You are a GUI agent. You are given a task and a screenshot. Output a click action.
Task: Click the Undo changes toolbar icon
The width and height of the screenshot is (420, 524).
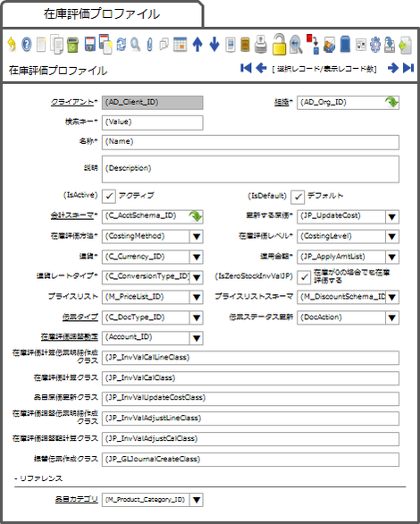coord(12,45)
